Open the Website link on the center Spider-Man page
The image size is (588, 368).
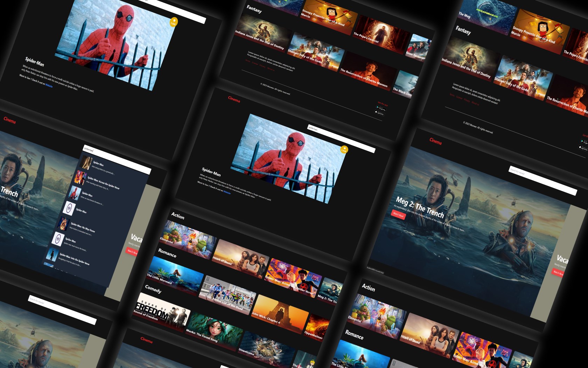(227, 192)
